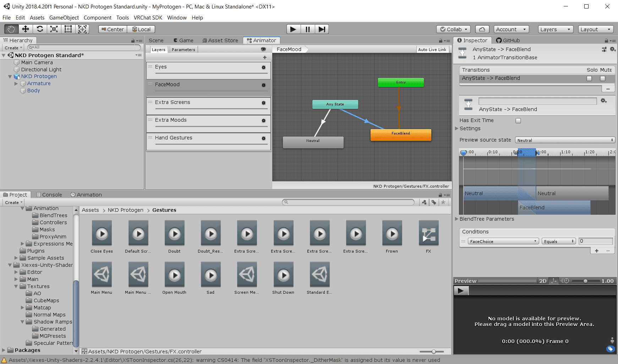Open the Layout dropdown

click(596, 29)
